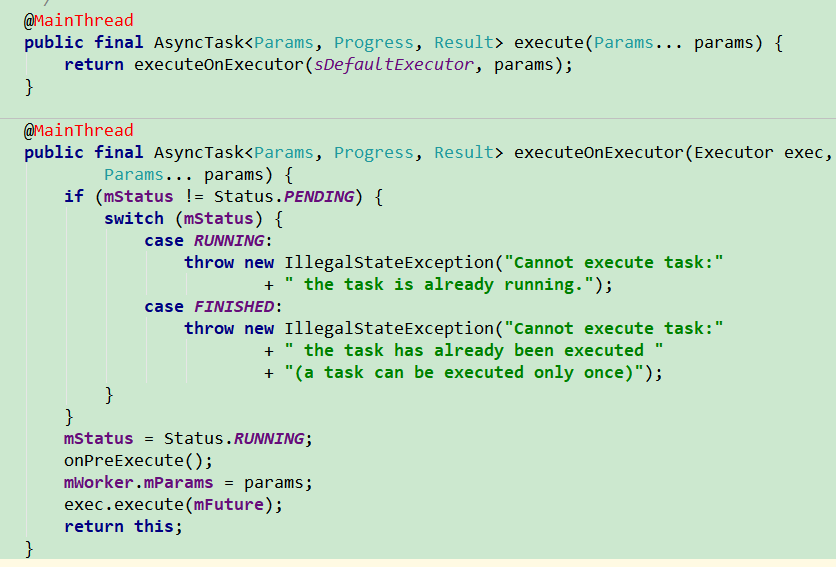Click the executeOnExecutor method name in its declaration
836x567 pixels.
[x=599, y=153]
